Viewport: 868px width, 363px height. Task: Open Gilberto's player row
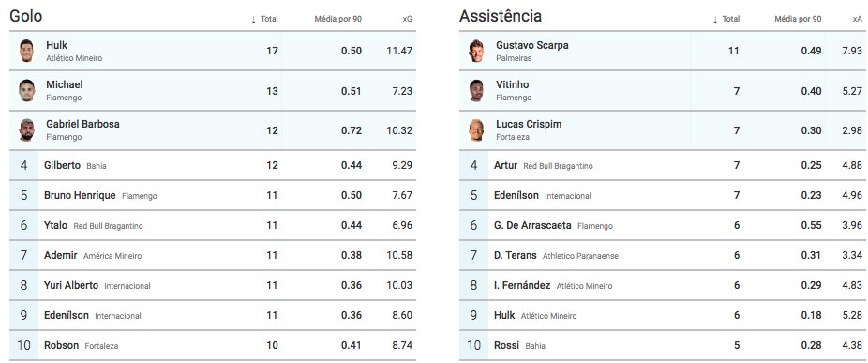pos(213,165)
